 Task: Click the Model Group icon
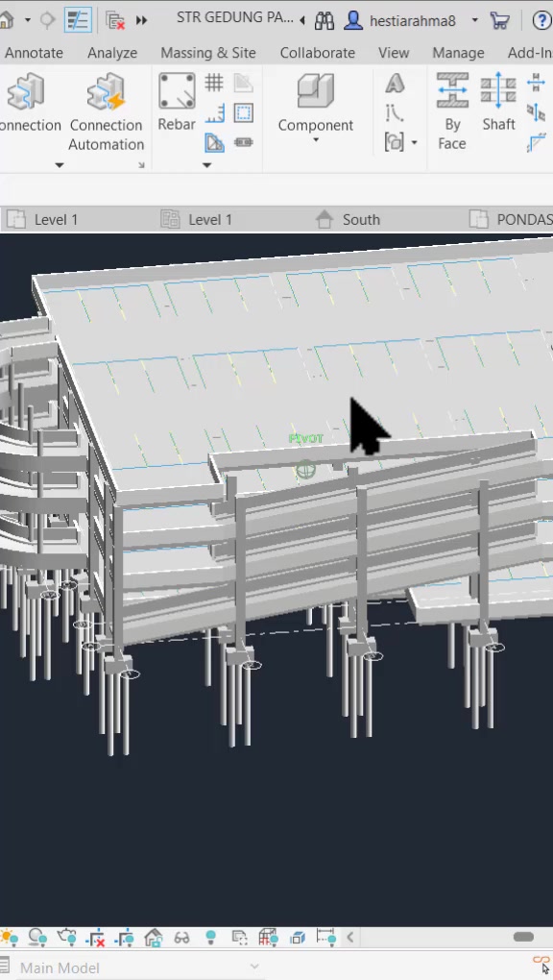point(395,142)
